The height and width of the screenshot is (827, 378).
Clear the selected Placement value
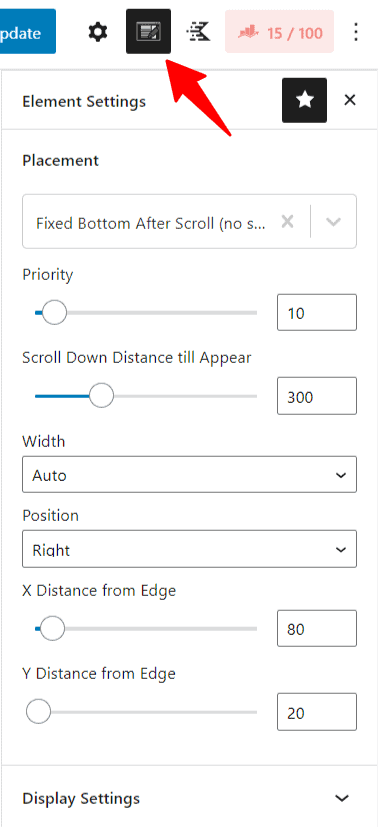(287, 222)
